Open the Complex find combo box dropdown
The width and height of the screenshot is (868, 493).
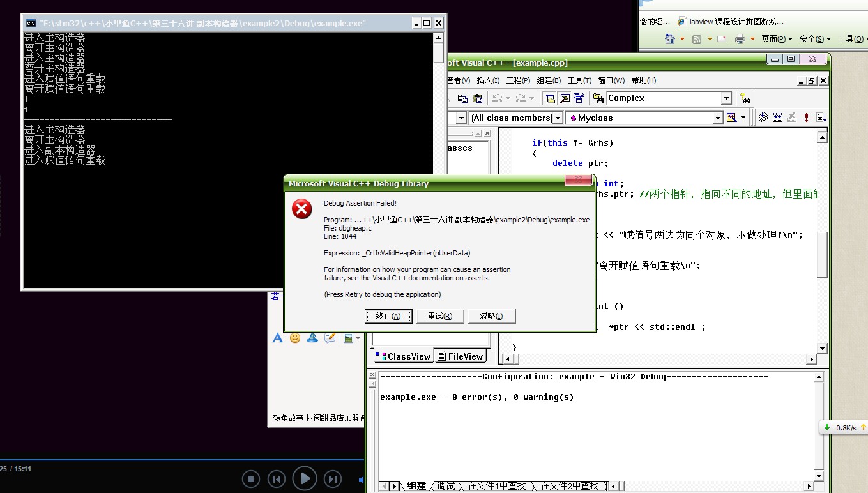coord(726,98)
